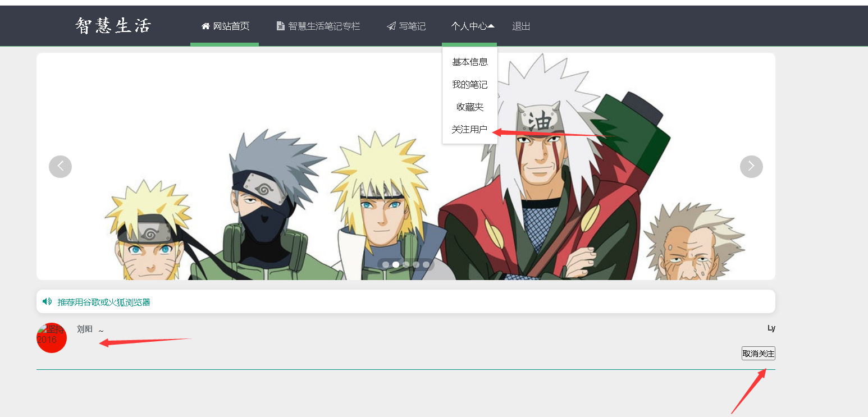Click the red circular user avatar
Image resolution: width=868 pixels, height=417 pixels.
[x=52, y=338]
